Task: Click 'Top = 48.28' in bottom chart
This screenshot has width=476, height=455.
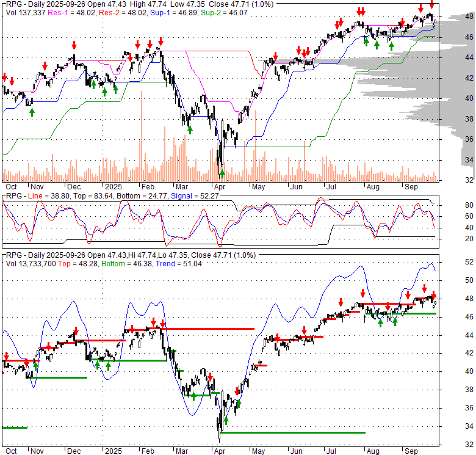Action: point(78,264)
